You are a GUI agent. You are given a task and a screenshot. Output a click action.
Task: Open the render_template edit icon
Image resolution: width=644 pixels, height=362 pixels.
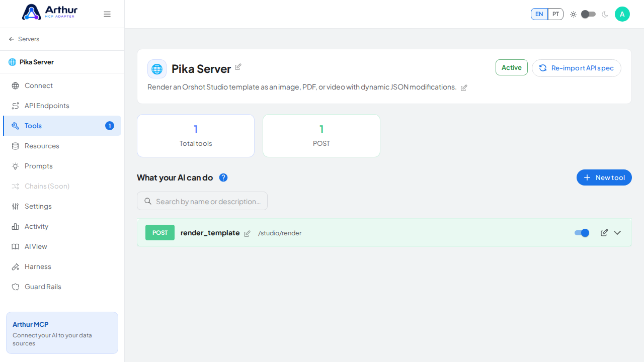[x=604, y=233]
